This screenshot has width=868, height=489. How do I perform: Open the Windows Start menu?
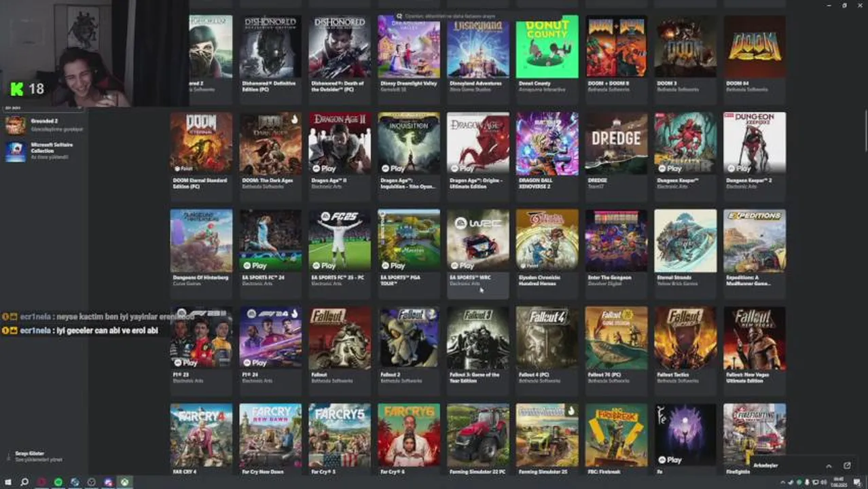pos(7,482)
